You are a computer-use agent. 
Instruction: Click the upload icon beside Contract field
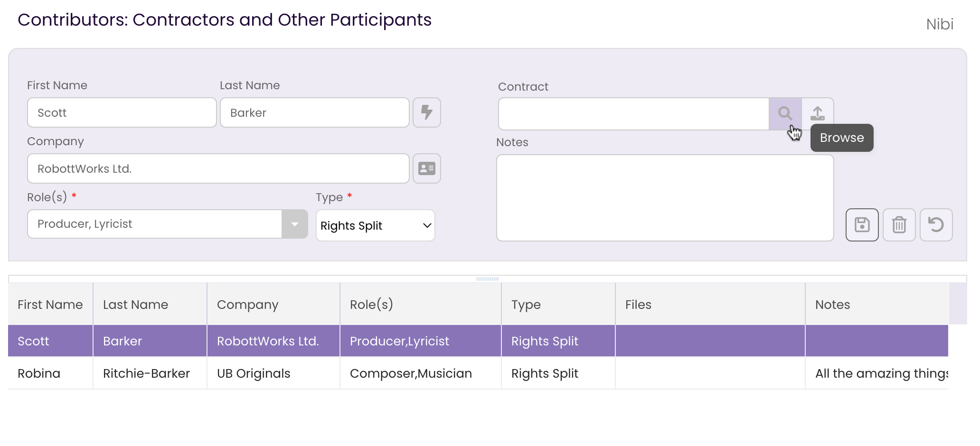point(817,113)
